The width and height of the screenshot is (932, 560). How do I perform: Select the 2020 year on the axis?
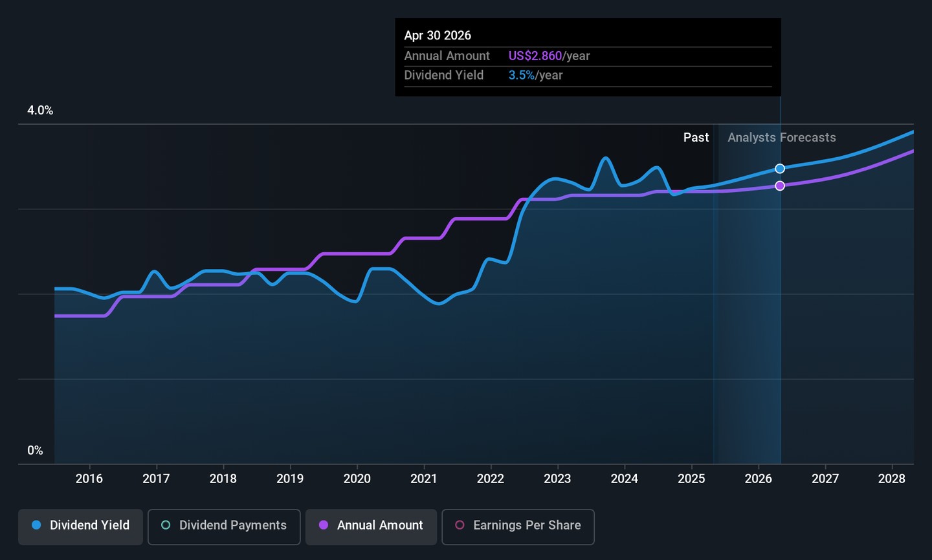coord(357,479)
